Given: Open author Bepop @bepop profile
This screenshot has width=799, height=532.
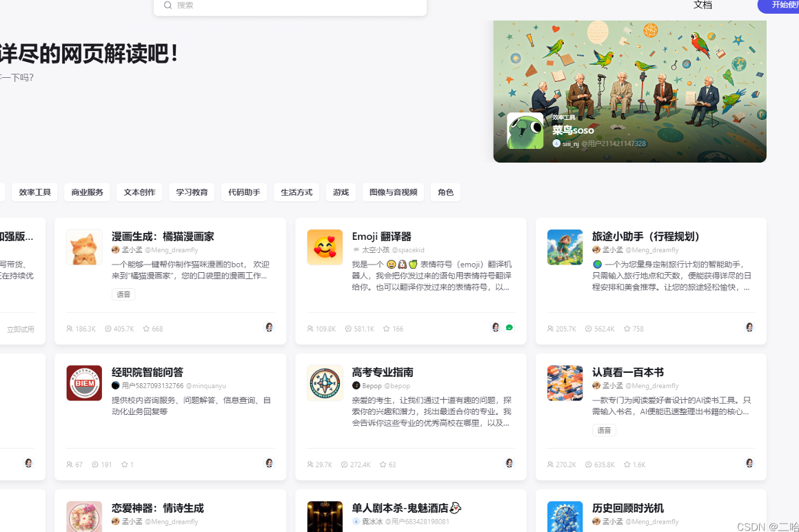Looking at the screenshot, I should click(x=381, y=386).
